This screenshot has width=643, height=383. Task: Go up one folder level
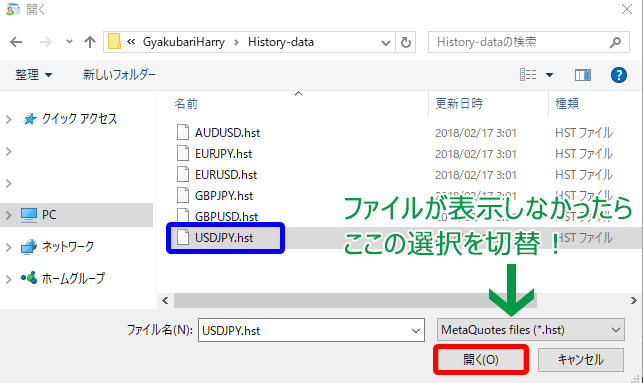(90, 42)
